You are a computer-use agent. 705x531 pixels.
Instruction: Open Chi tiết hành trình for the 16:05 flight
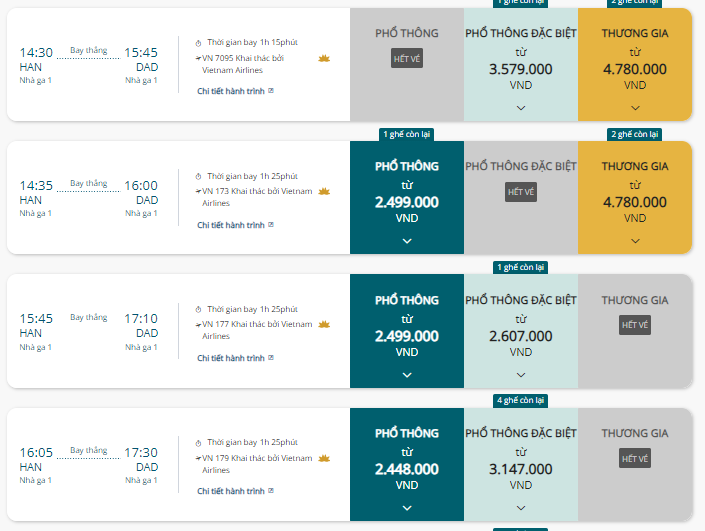click(x=231, y=491)
